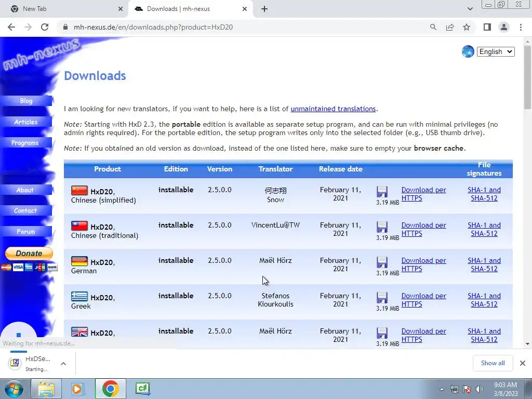Open Chrome three-dot menu
The width and height of the screenshot is (532, 399).
[x=521, y=27]
